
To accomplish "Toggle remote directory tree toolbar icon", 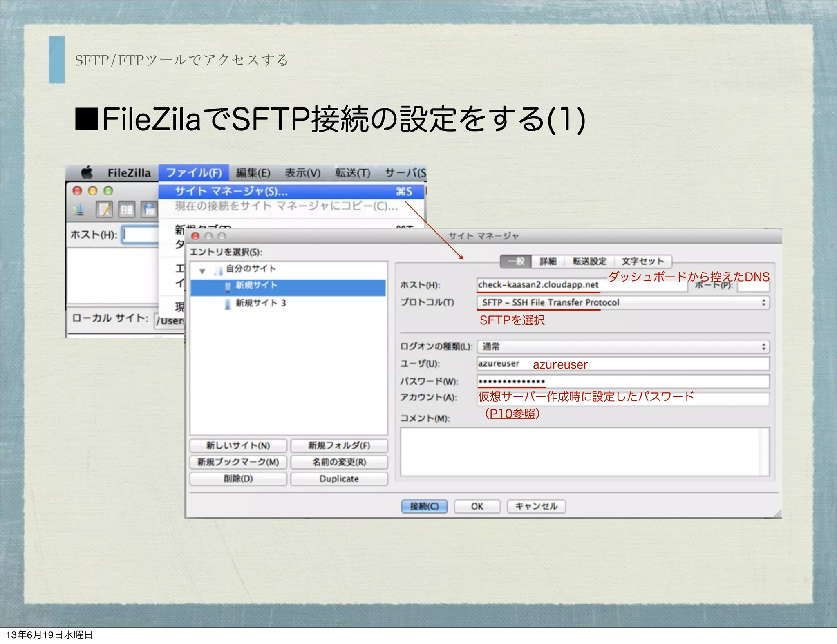I will [149, 210].
